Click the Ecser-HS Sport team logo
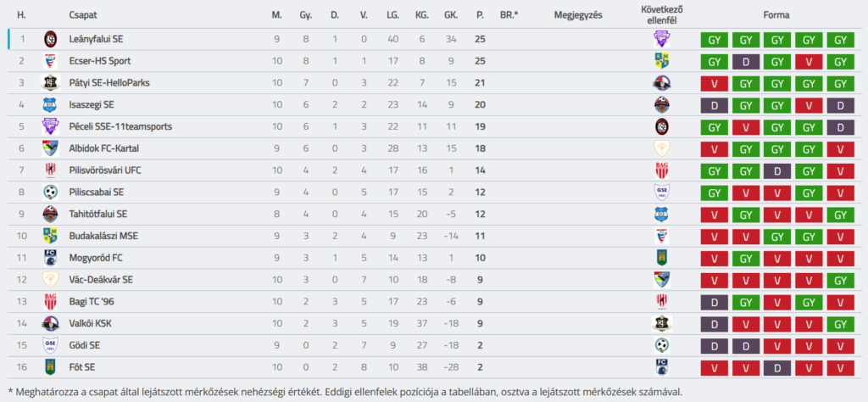868x402 pixels. click(x=50, y=61)
